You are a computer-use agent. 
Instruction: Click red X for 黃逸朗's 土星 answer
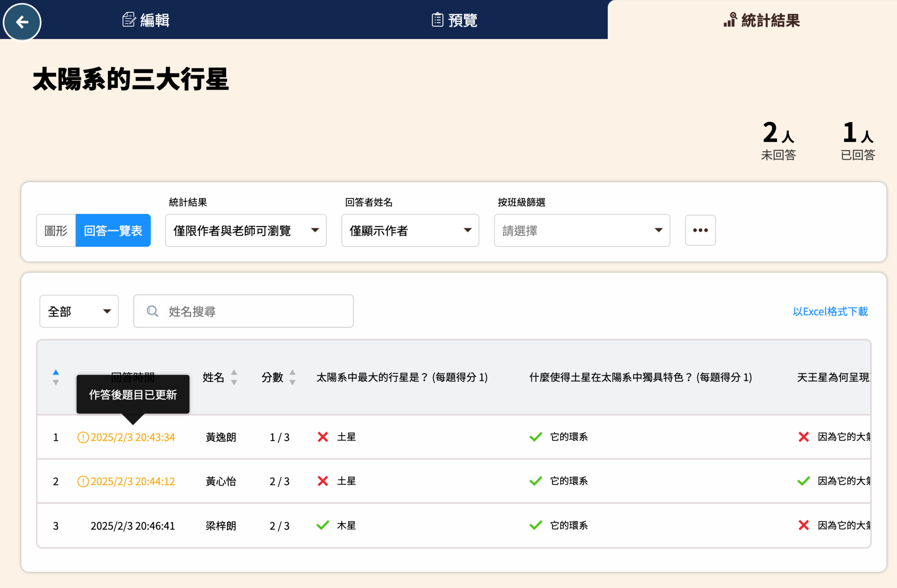click(x=323, y=437)
